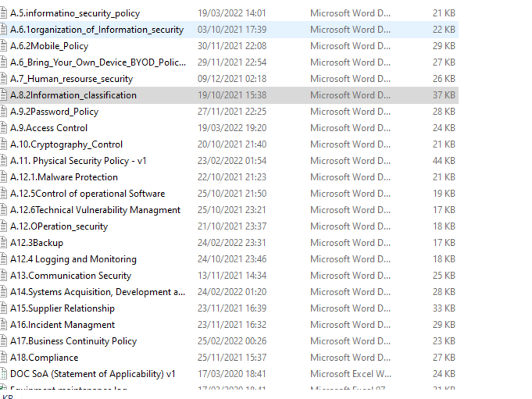Click the 22 KB size value
The image size is (532, 399).
pyautogui.click(x=444, y=29)
